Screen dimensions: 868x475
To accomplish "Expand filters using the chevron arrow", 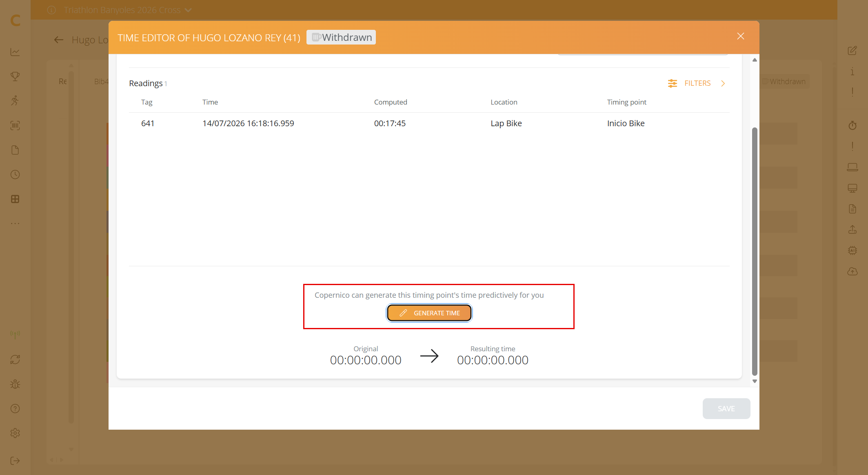I will click(x=723, y=83).
